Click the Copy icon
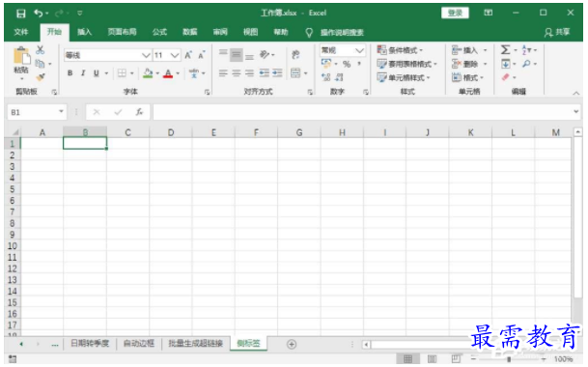Screen dimensions: 588x367 (x=40, y=64)
